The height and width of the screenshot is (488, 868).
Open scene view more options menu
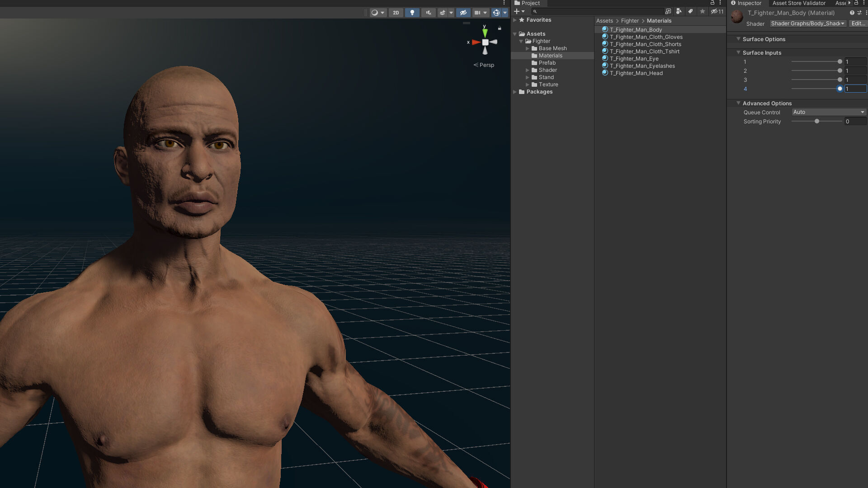(505, 3)
